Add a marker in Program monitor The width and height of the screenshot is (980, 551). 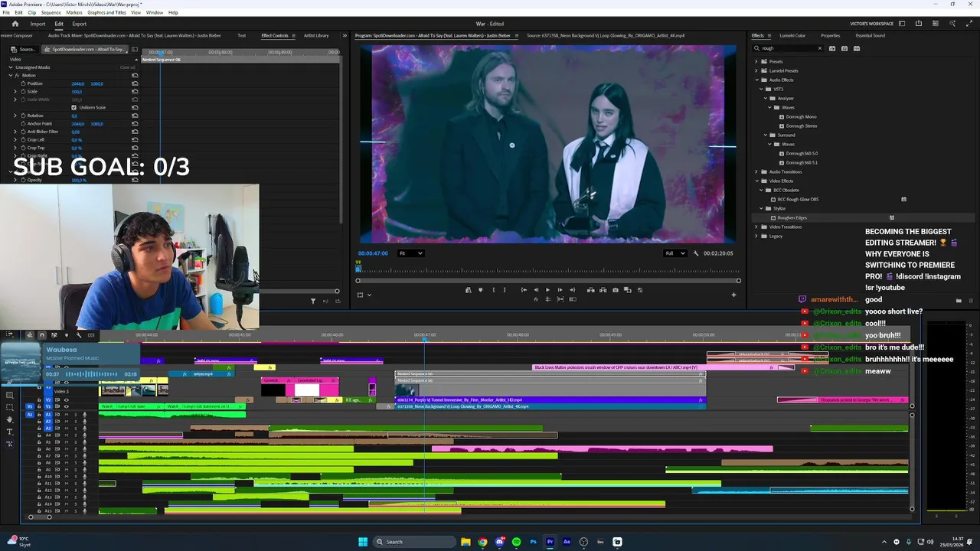pos(481,290)
